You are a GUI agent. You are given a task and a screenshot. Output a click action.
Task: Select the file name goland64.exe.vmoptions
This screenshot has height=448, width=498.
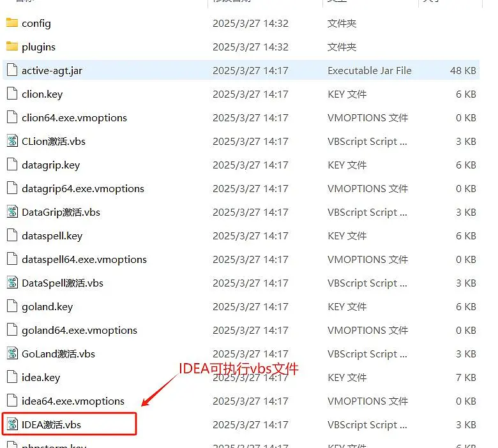click(79, 330)
